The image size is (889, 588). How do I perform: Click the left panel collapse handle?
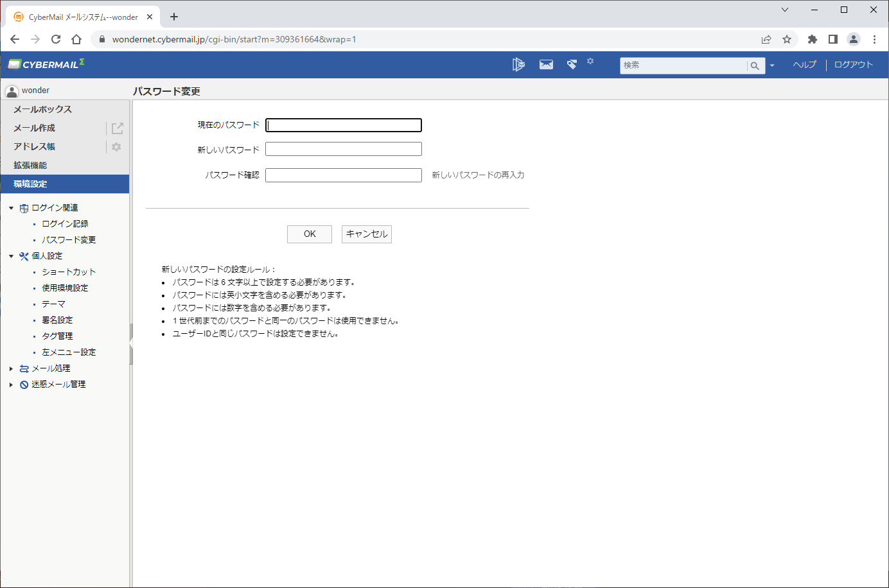pos(131,344)
